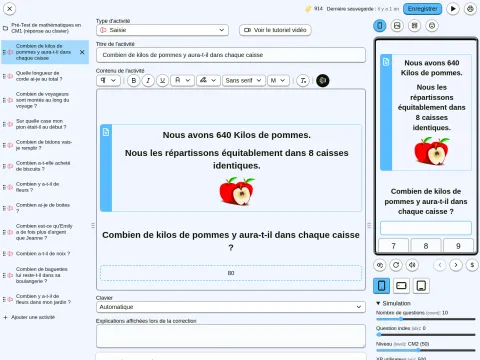Viewport: 480px width, 360px height.
Task: Click the Enregistrer save button
Action: pyautogui.click(x=422, y=9)
